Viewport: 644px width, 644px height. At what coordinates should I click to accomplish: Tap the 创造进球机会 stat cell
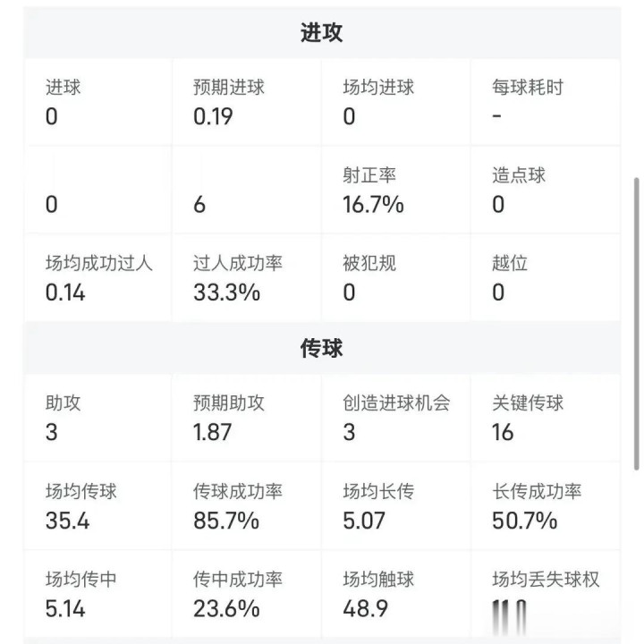394,418
